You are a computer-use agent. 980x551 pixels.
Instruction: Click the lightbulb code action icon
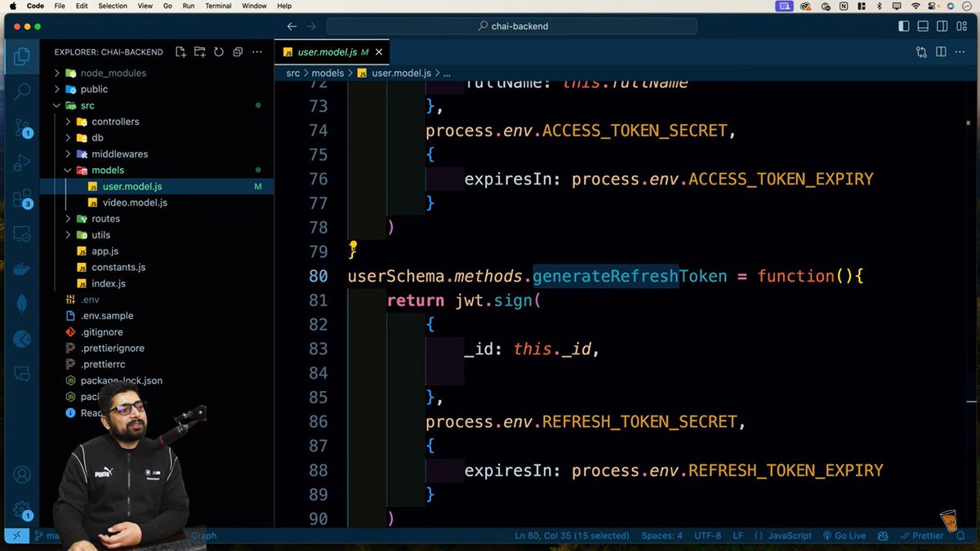point(353,246)
